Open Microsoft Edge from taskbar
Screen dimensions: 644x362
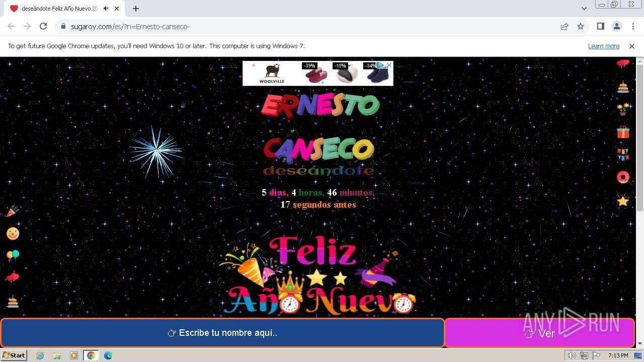pyautogui.click(x=108, y=355)
